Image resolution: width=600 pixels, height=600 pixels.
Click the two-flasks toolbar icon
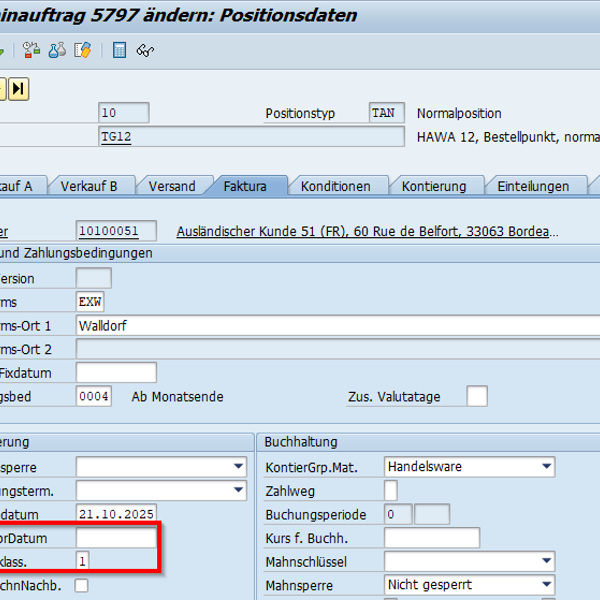coord(57,50)
